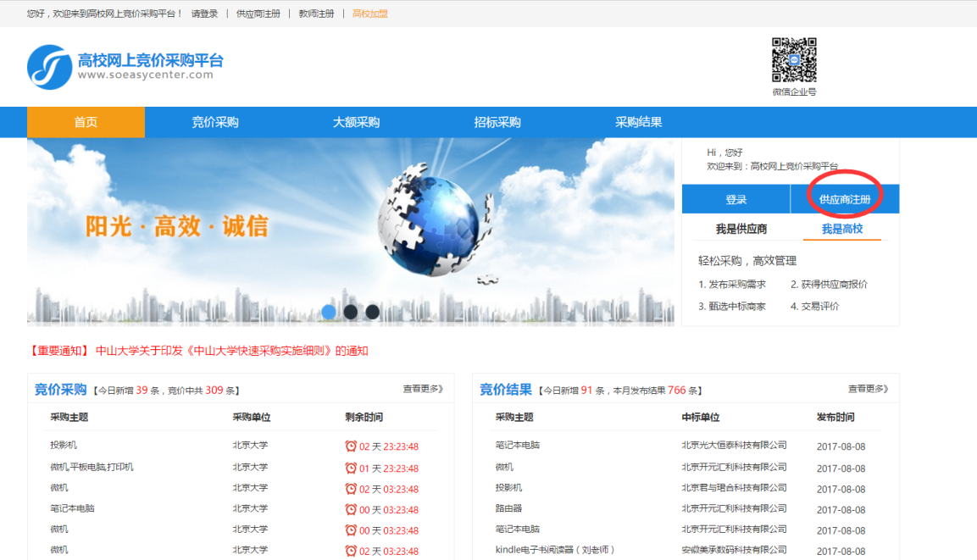Expand 查看更多 in 竞价采购 section
The width and height of the screenshot is (977, 560).
pos(423,389)
